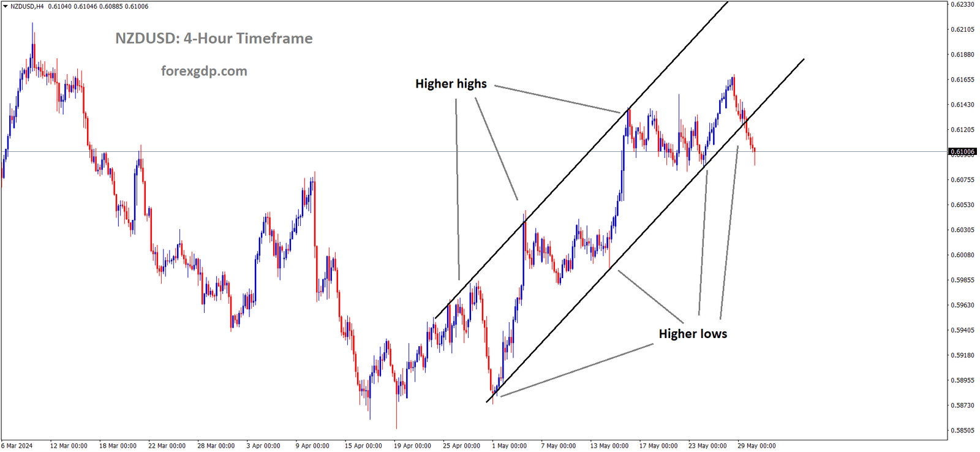Click the 0.59630 price scale value
Viewport: 980px width, 452px height.
click(x=962, y=305)
